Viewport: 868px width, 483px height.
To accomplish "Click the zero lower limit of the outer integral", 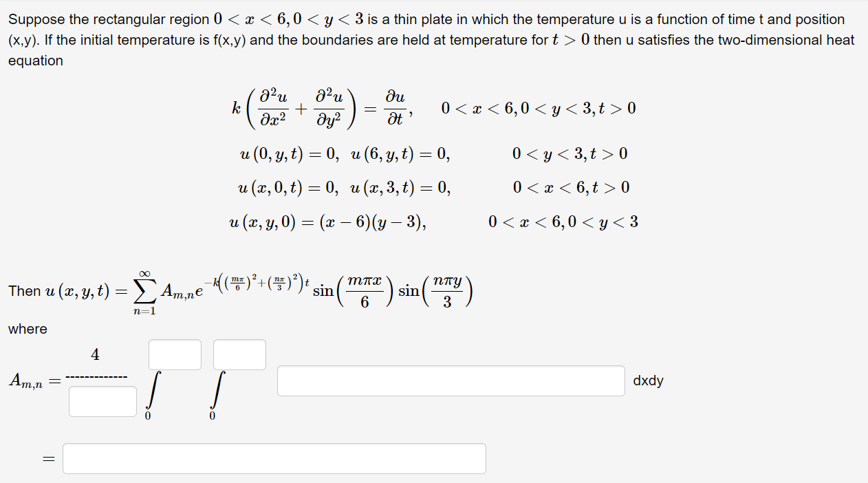I will click(x=147, y=416).
